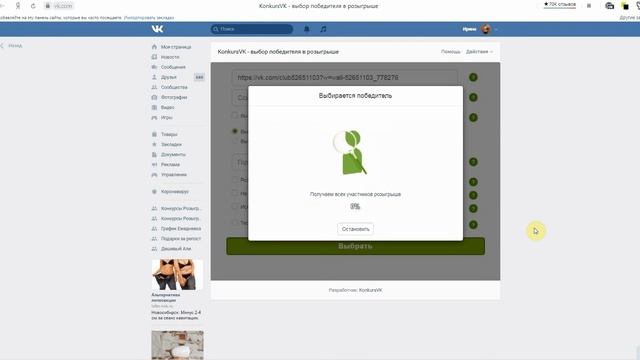Open Сообщения via its sidebar icon
Screen dimensions: 640x360
pos(154,67)
